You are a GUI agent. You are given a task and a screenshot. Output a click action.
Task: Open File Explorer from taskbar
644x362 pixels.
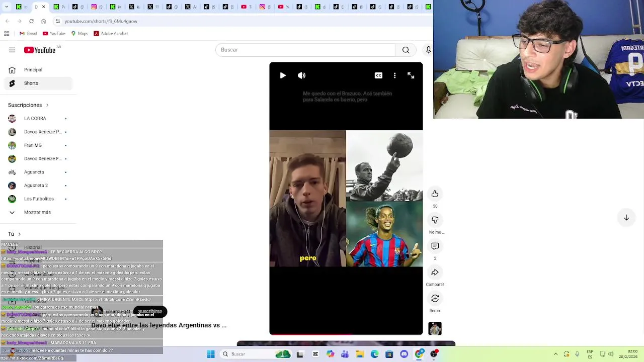360,354
